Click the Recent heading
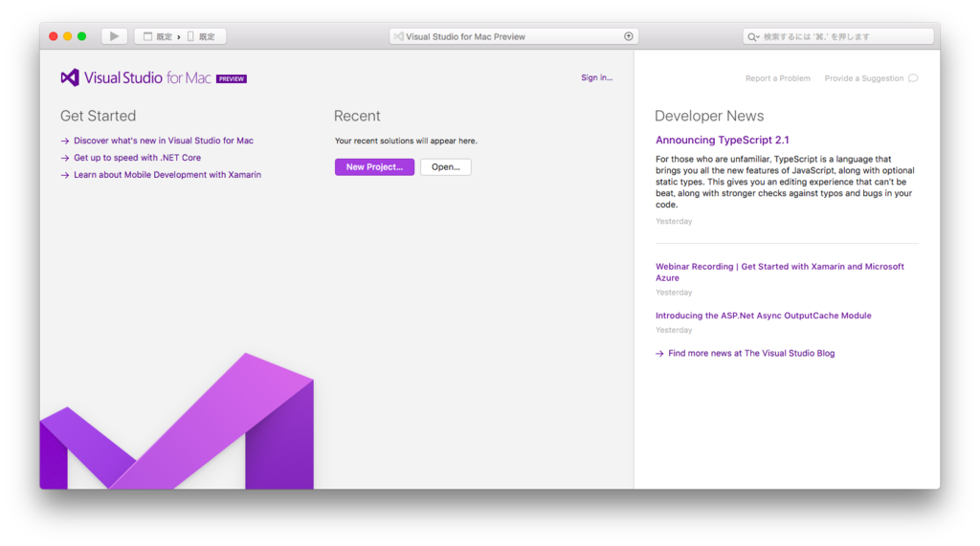Viewport: 980px width, 546px height. [x=357, y=116]
